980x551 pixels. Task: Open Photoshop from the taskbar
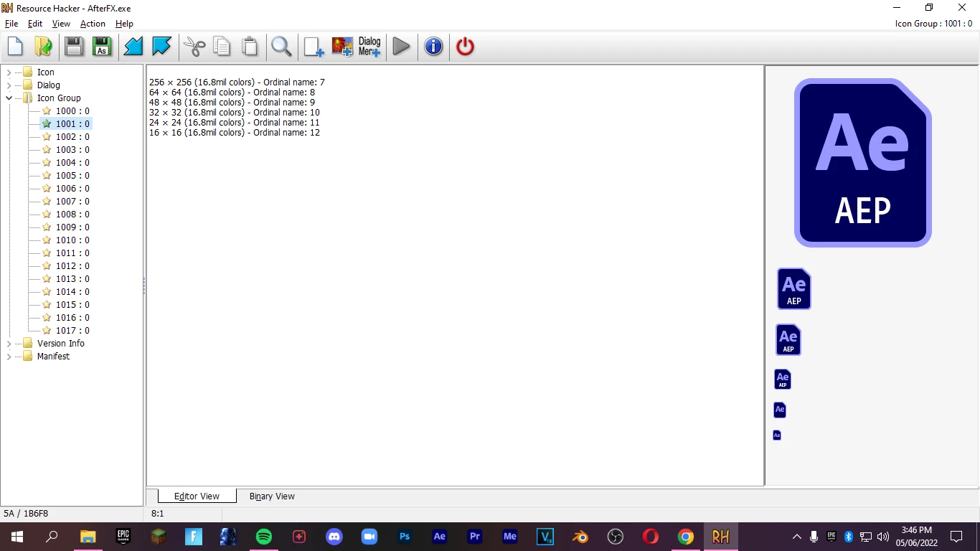(405, 537)
